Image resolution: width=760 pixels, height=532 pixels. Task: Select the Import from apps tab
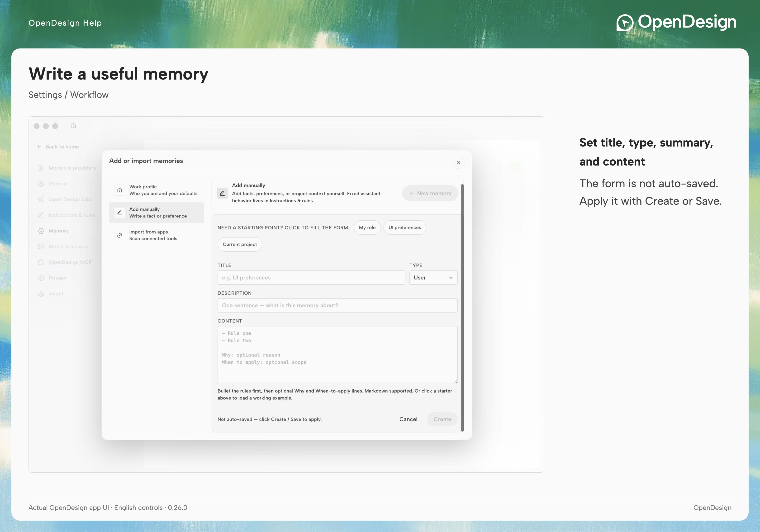[x=157, y=235]
